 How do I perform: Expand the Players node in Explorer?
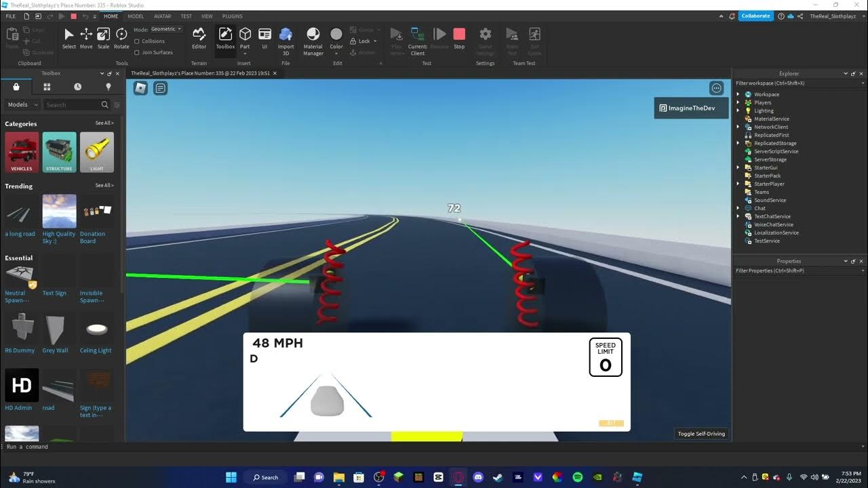click(738, 102)
